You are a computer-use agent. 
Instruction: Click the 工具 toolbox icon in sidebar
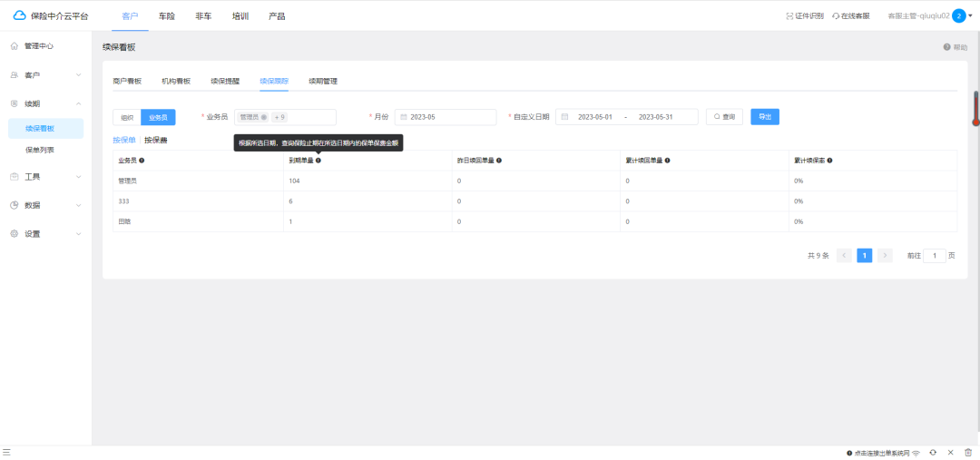15,177
